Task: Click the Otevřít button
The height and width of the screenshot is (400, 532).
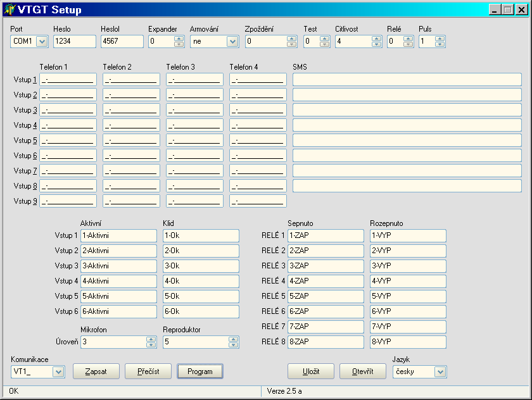Action: pyautogui.click(x=363, y=372)
